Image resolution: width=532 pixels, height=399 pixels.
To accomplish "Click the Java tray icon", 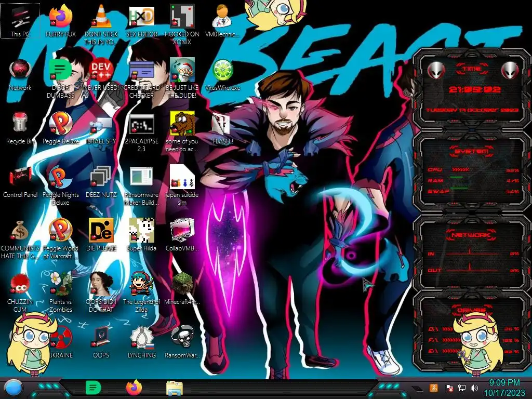I will point(434,388).
